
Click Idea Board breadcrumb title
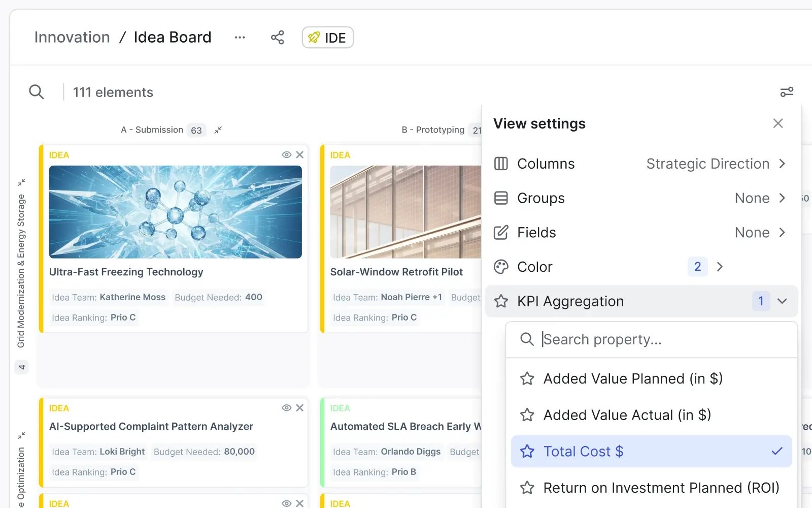(x=173, y=37)
